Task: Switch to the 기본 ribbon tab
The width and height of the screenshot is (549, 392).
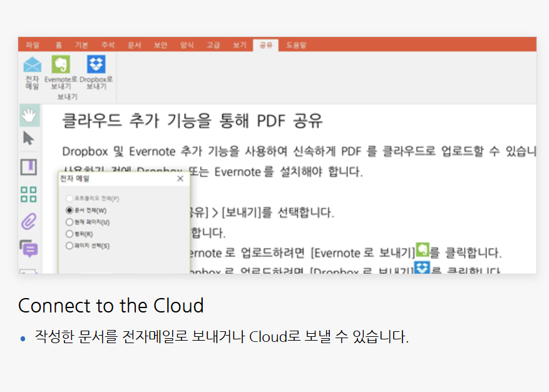Action: (81, 45)
